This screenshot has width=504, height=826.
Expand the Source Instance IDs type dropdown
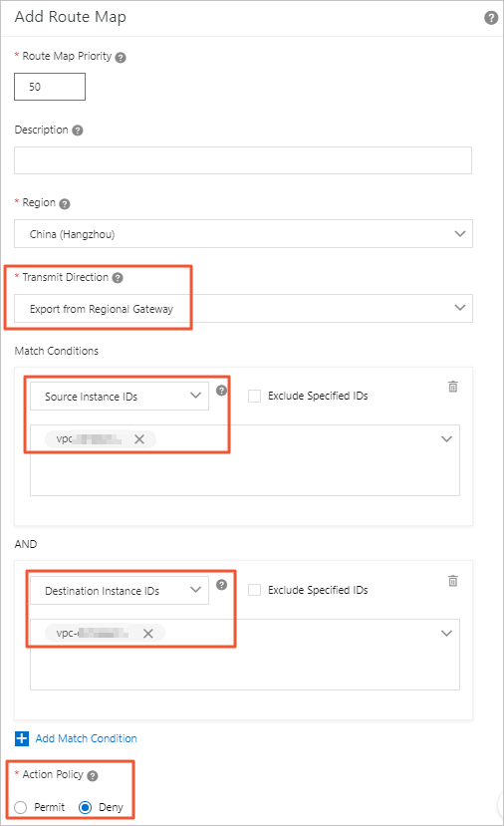tap(120, 397)
